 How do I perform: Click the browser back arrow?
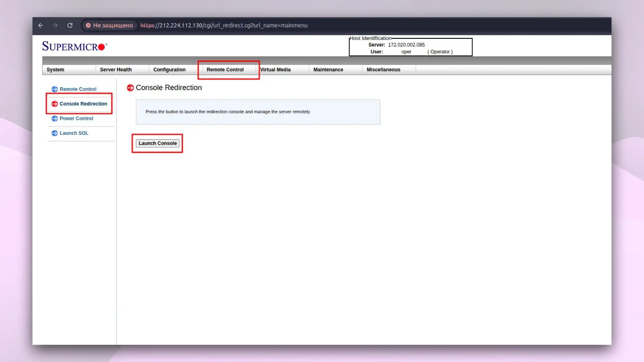click(41, 25)
